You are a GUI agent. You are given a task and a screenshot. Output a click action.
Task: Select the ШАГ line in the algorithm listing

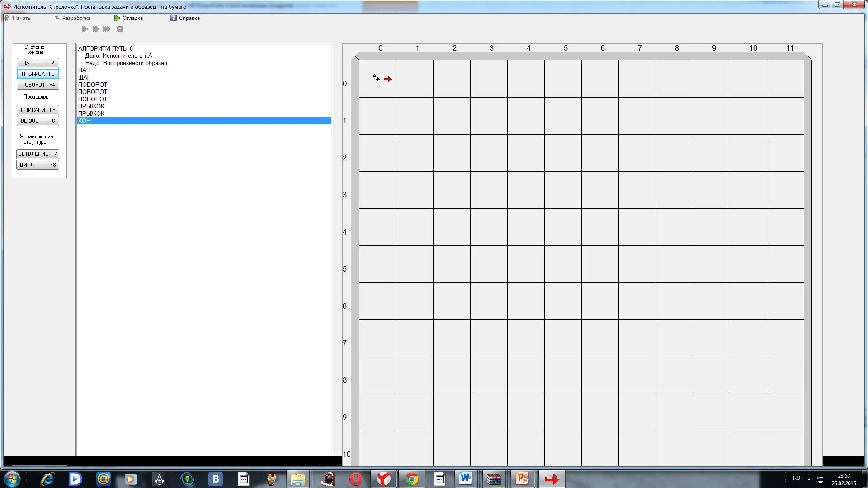[x=84, y=77]
